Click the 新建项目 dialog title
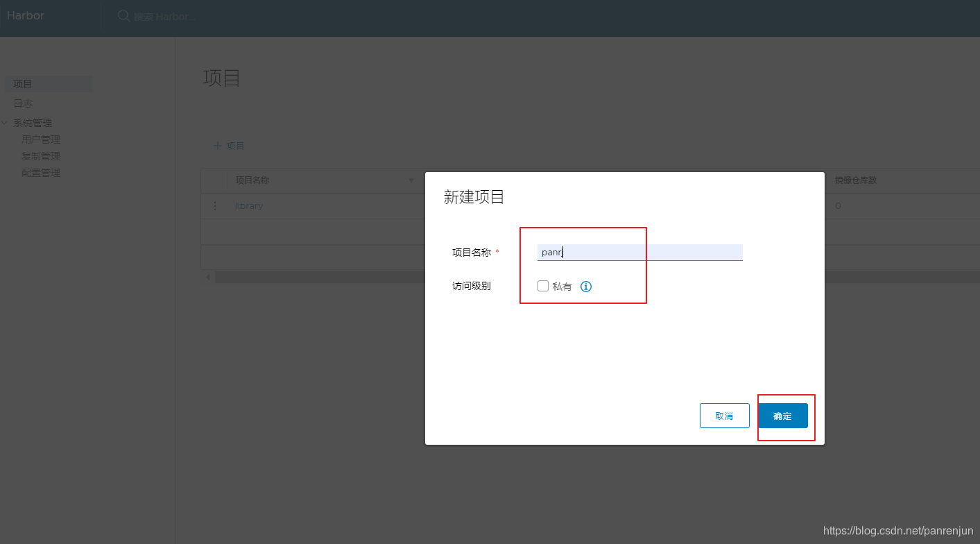This screenshot has width=980, height=544. click(x=474, y=197)
